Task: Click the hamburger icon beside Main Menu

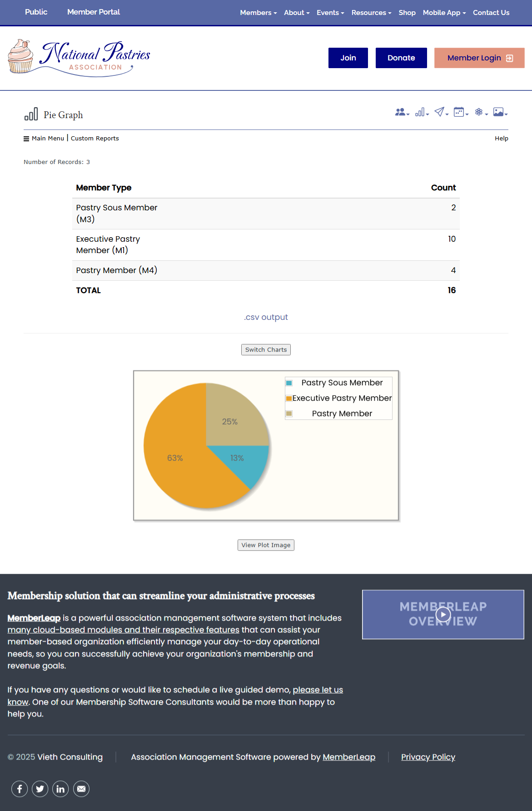Action: click(26, 139)
